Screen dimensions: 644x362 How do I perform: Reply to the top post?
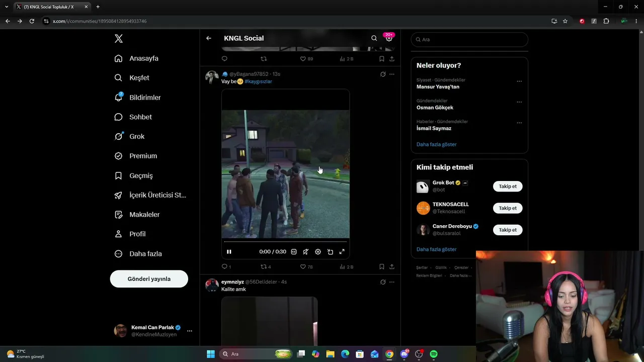[x=224, y=59]
